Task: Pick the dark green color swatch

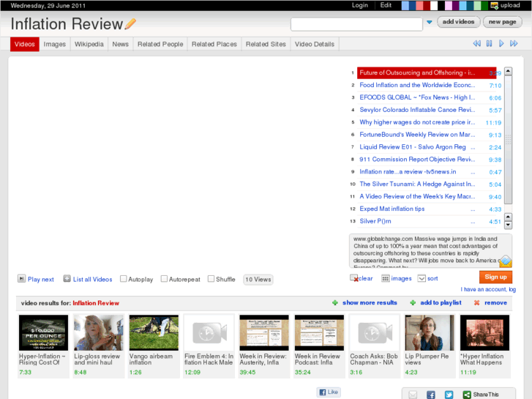Action: coord(484,5)
